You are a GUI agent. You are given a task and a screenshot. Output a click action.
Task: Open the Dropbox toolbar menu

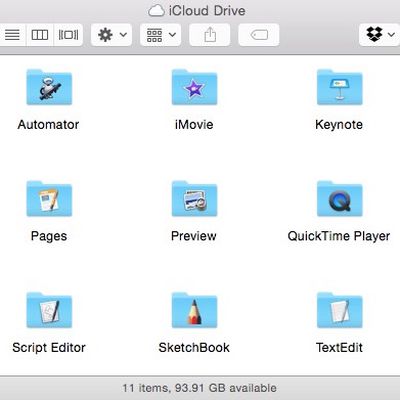(x=380, y=35)
